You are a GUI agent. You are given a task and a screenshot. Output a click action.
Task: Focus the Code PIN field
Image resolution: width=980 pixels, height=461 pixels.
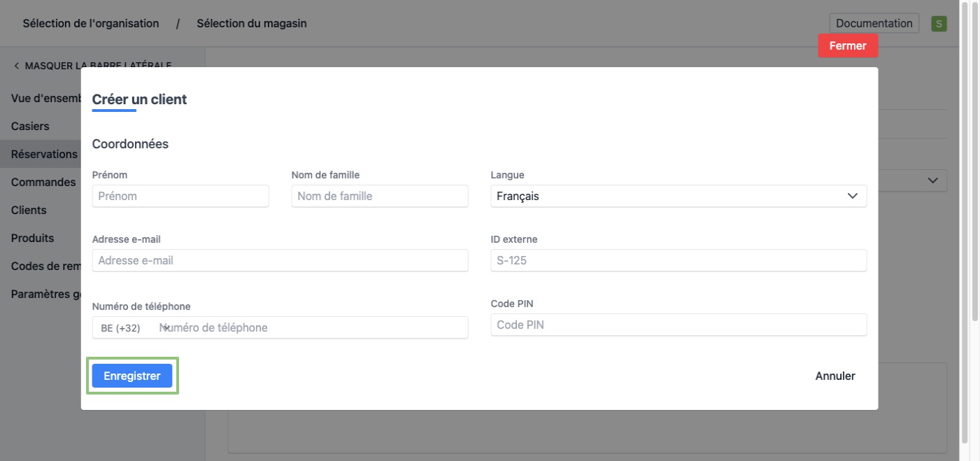pos(678,325)
